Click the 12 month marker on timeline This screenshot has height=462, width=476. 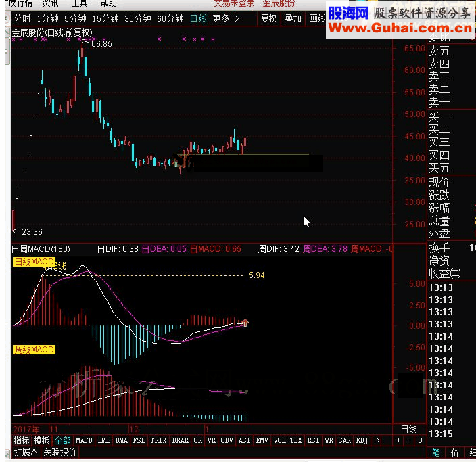pyautogui.click(x=134, y=430)
